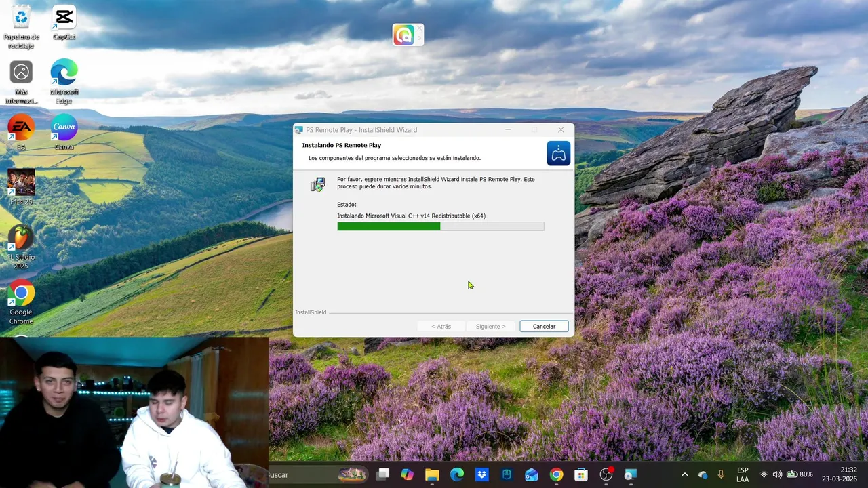Image resolution: width=868 pixels, height=488 pixels.
Task: Open Wi-Fi network settings in tray
Action: pyautogui.click(x=764, y=474)
